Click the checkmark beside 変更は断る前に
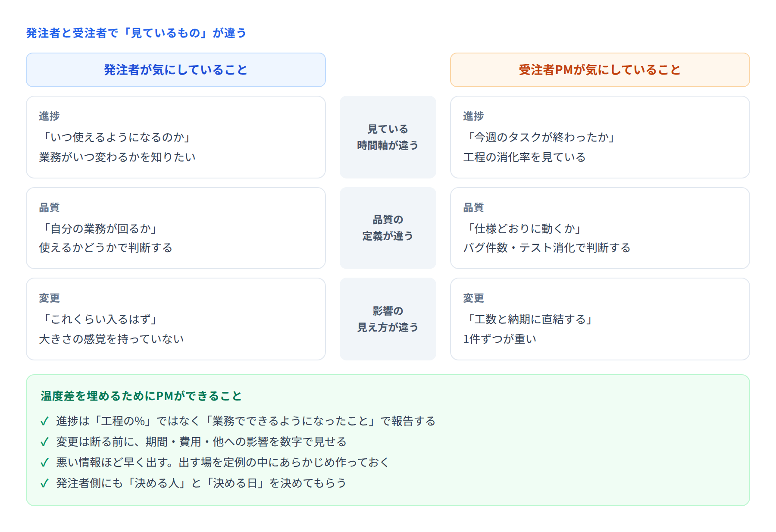 tap(44, 442)
